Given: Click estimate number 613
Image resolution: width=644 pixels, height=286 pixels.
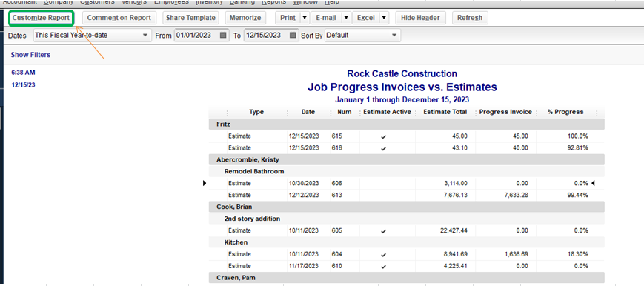Looking at the screenshot, I should (337, 195).
